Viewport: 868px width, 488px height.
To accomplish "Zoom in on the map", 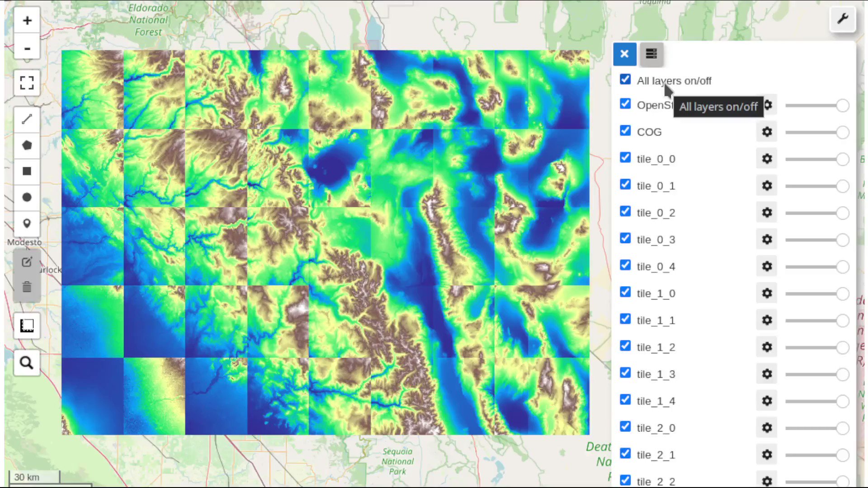I will coord(27,20).
